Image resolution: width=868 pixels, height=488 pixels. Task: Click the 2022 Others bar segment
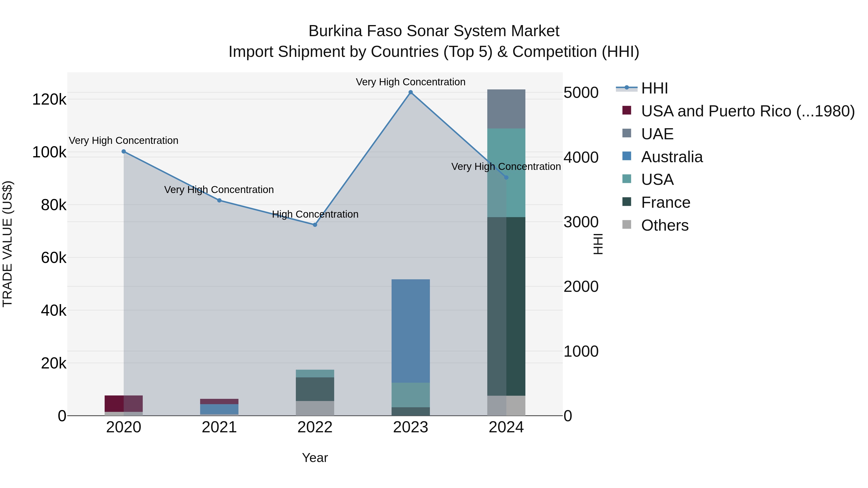click(315, 408)
